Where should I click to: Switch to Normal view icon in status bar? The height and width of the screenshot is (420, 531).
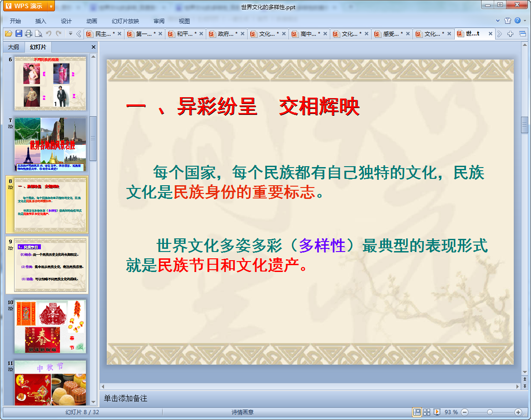(x=417, y=412)
